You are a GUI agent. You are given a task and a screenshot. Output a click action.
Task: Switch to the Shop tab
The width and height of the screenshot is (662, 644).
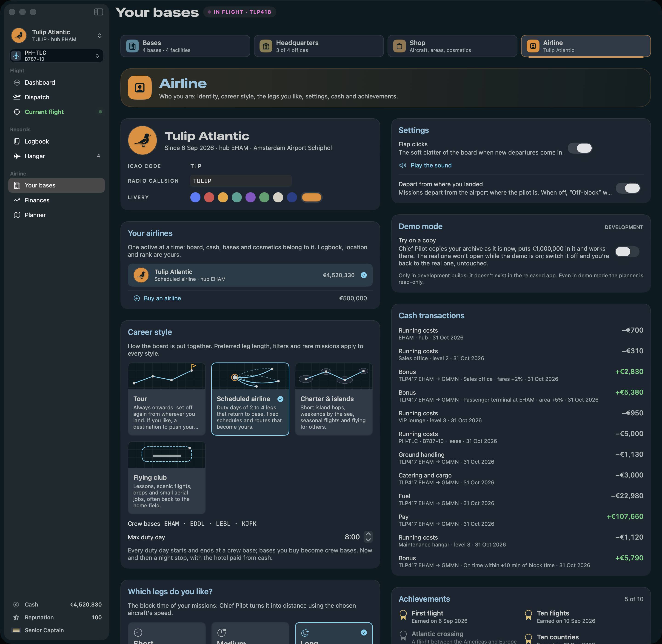point(452,46)
